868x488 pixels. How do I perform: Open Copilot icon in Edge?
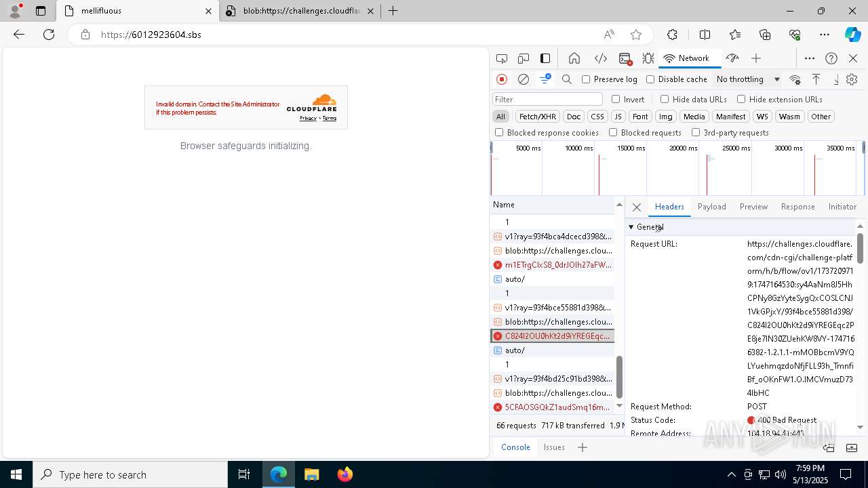point(852,35)
